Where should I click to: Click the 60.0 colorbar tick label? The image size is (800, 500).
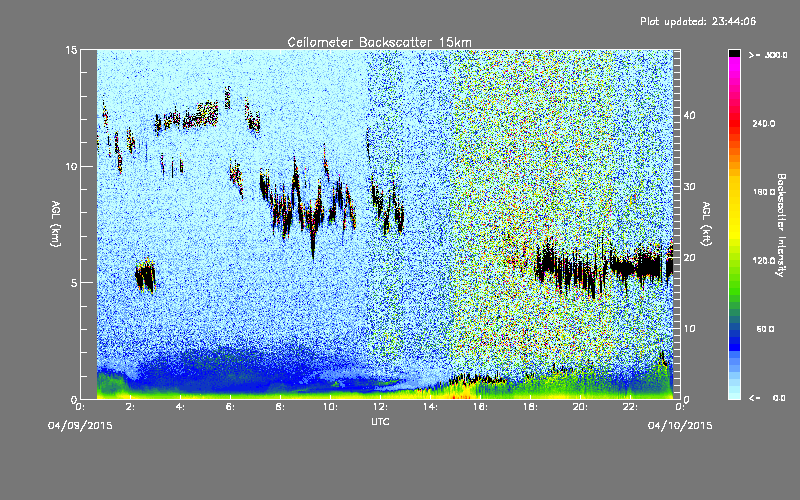click(x=765, y=329)
